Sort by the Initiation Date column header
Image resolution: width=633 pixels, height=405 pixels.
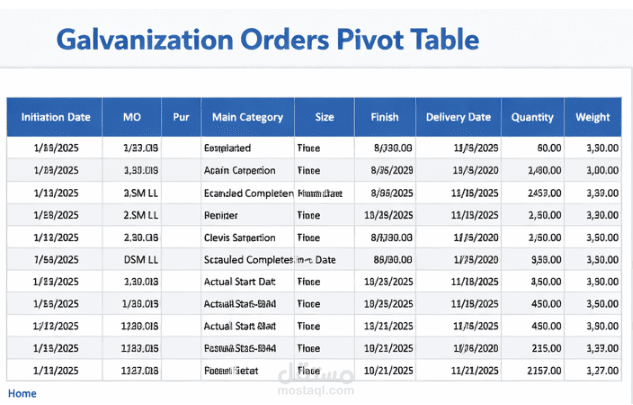(x=56, y=117)
